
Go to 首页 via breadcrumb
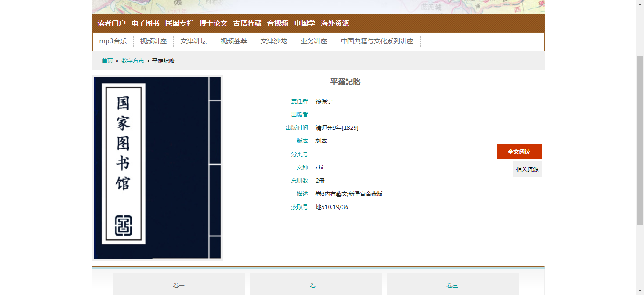click(x=107, y=61)
